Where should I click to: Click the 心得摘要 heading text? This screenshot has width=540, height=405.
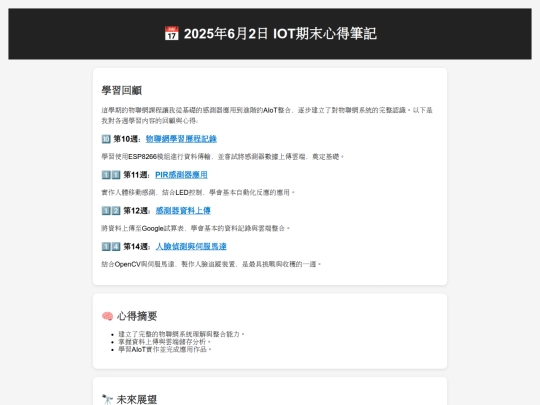point(137,316)
